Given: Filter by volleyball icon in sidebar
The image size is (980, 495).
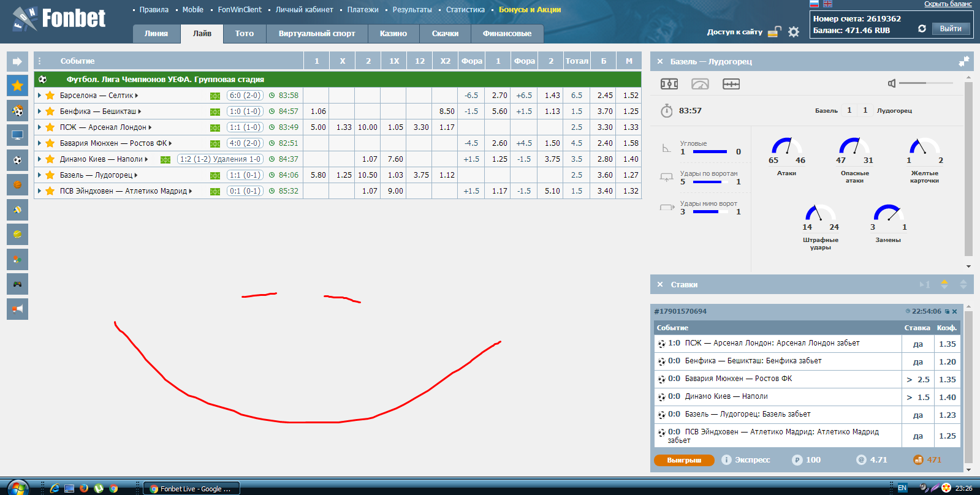Looking at the screenshot, I should [17, 210].
